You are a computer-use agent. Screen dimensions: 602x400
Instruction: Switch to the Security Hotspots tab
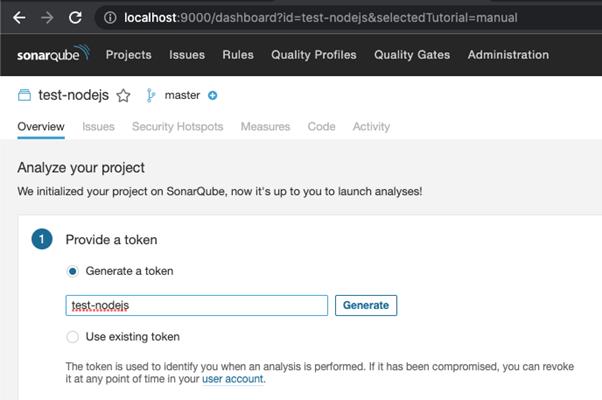[x=177, y=127]
